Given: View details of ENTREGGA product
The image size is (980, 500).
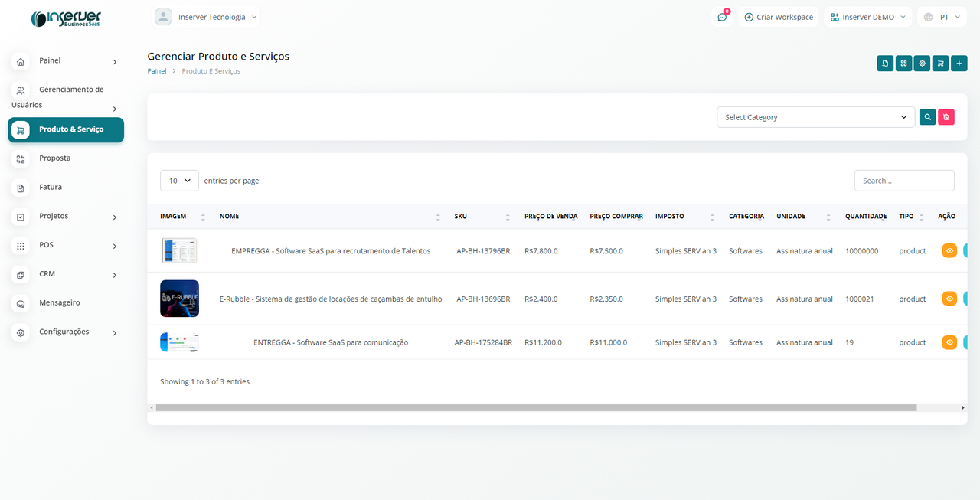Looking at the screenshot, I should [949, 342].
